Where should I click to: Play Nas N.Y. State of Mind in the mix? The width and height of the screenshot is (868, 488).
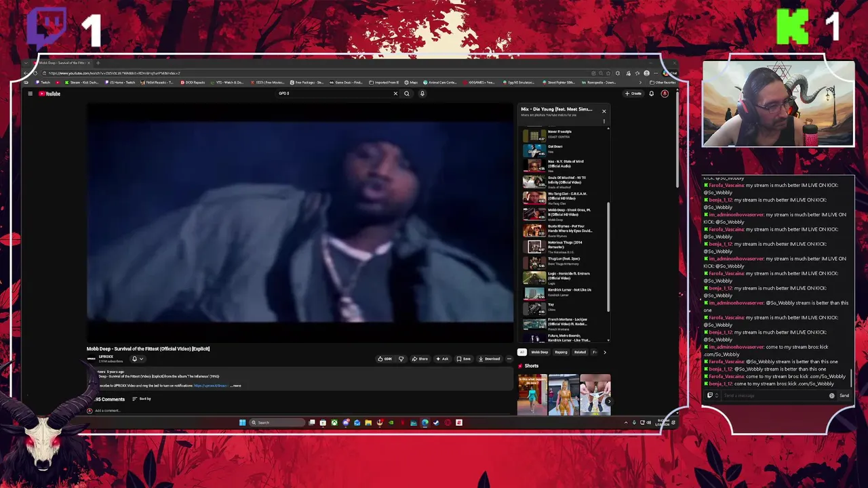pyautogui.click(x=563, y=165)
